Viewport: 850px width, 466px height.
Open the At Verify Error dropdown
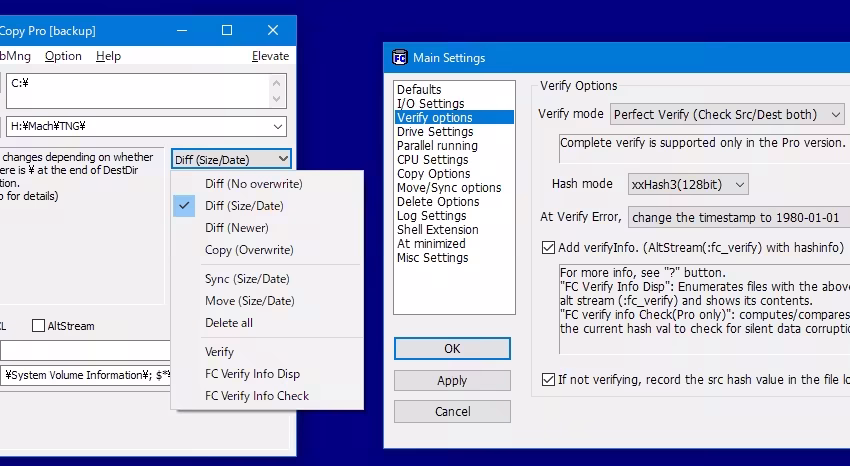click(739, 217)
